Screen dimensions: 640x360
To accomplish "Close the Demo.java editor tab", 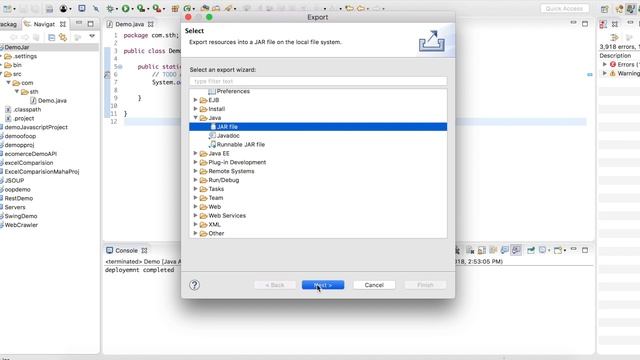I will pos(151,24).
